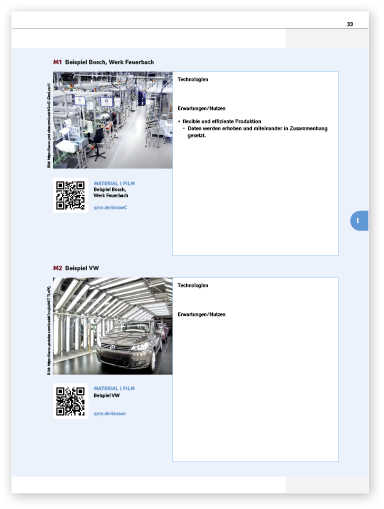The width and height of the screenshot is (384, 509).
Task: Click the sub-bullet starting 'Daten werden erhoben'
Action: pos(257,132)
